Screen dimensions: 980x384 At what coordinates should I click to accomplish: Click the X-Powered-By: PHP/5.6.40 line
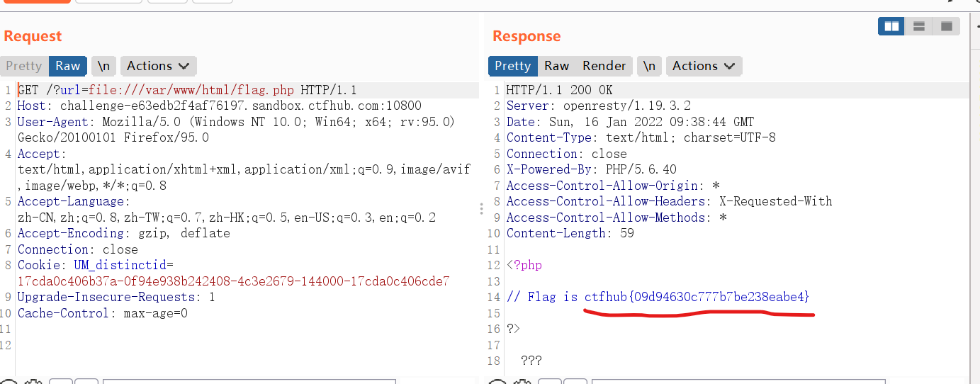click(592, 169)
